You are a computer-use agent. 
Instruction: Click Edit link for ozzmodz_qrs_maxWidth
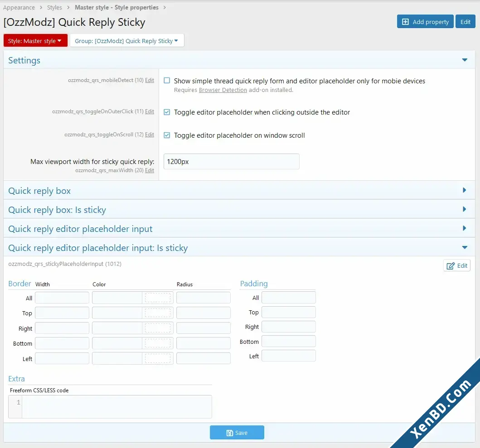pos(150,170)
